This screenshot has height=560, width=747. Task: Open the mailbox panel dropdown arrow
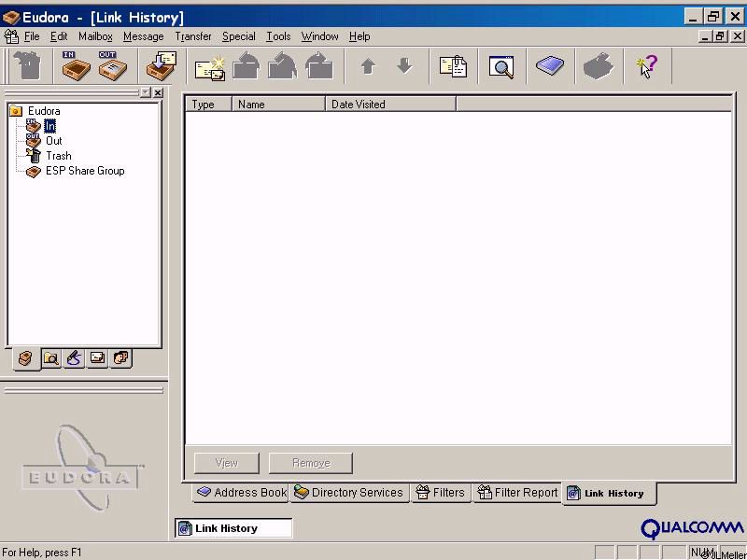click(146, 92)
